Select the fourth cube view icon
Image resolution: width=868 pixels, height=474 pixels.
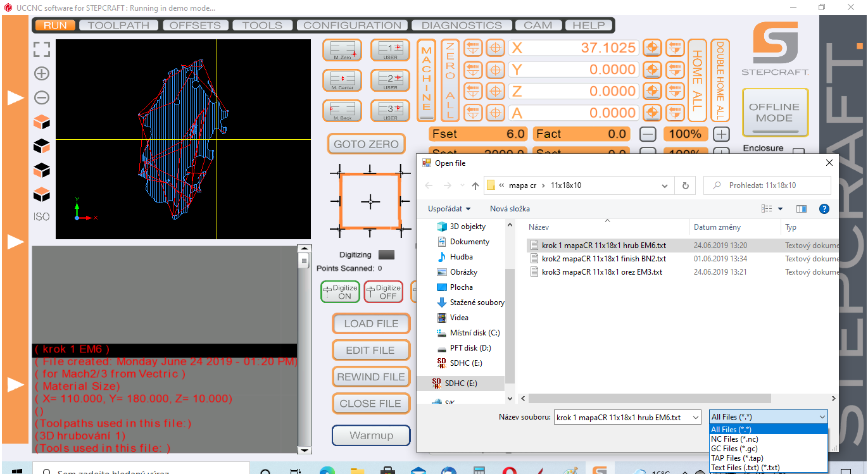tap(42, 194)
